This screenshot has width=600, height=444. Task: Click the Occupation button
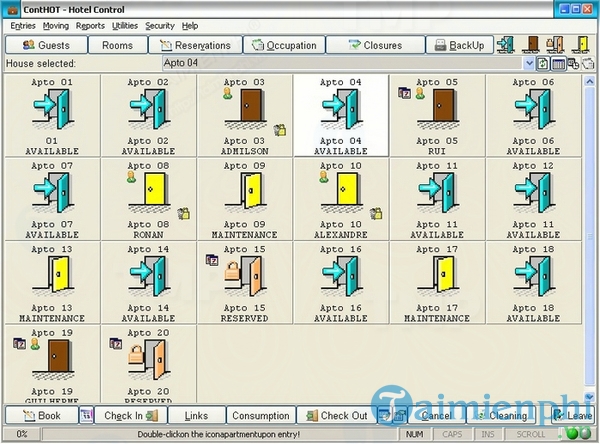pyautogui.click(x=284, y=45)
